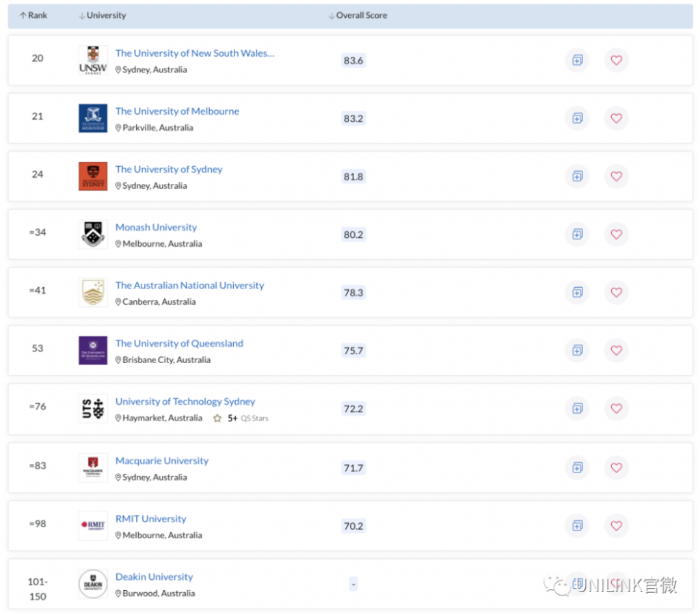Select the overall score 83.6
Viewport: 700px width, 614px height.
click(353, 60)
